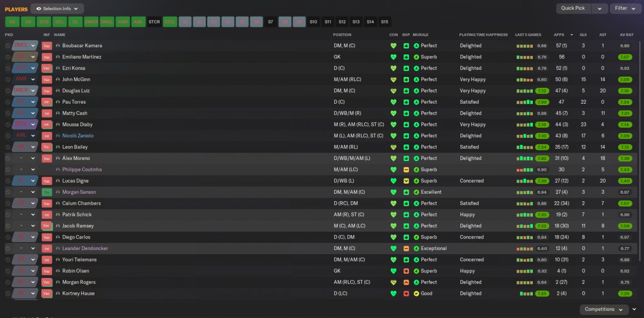Tick the selection circle for Patrik Schick

(8, 215)
